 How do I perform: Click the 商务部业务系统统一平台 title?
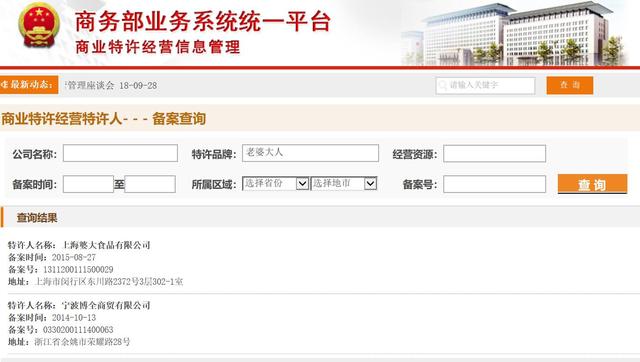[x=203, y=21]
